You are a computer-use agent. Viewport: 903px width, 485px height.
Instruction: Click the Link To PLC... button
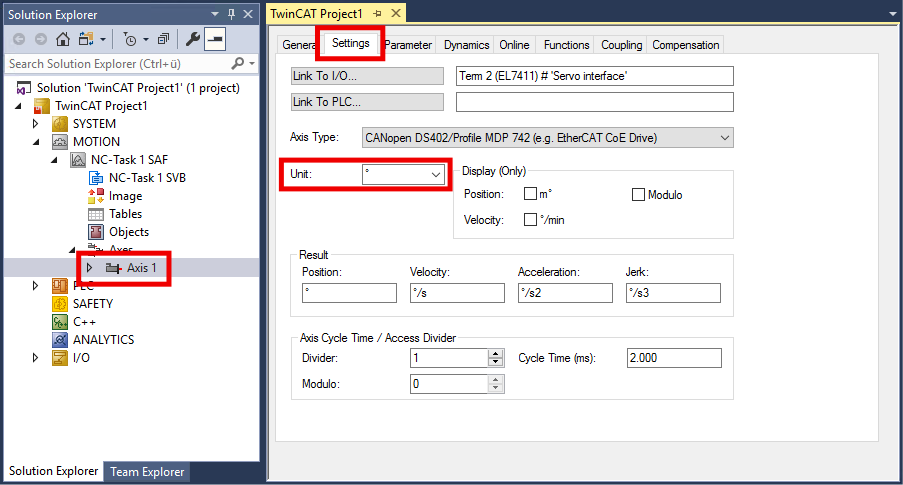coord(367,102)
